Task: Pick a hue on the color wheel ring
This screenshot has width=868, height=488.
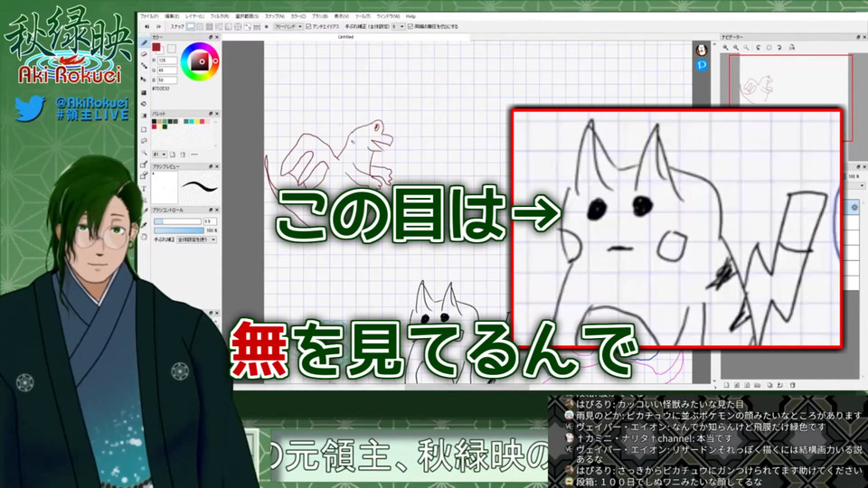Action: pyautogui.click(x=215, y=61)
